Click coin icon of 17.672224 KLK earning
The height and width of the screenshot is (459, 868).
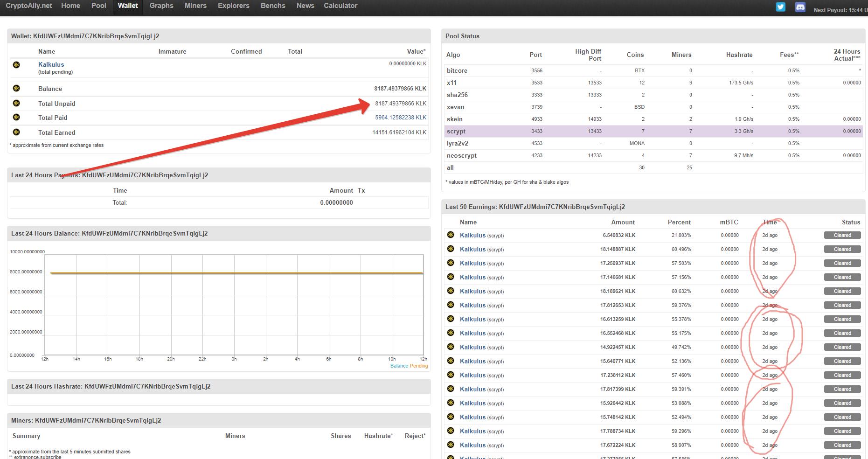pos(451,445)
